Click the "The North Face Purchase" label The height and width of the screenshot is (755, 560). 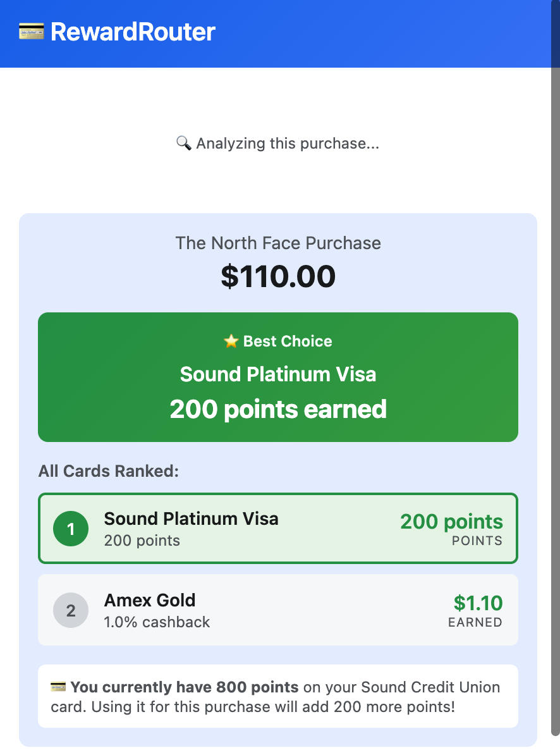click(x=278, y=243)
